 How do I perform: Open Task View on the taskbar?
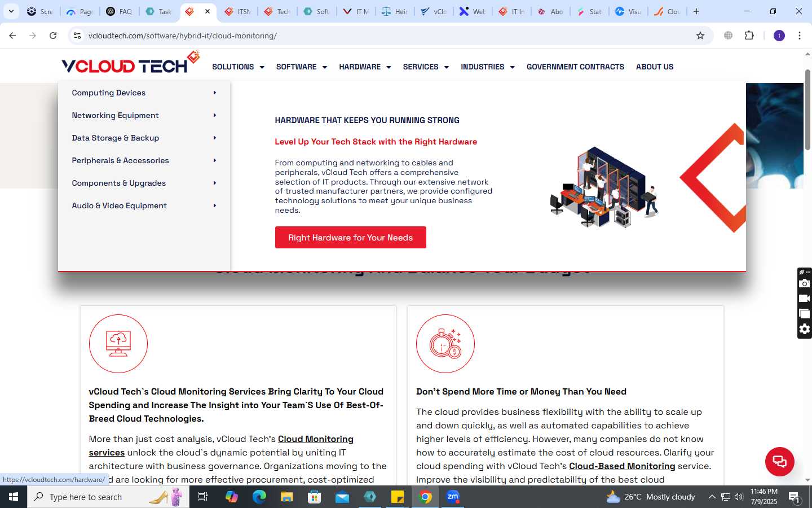pyautogui.click(x=203, y=497)
